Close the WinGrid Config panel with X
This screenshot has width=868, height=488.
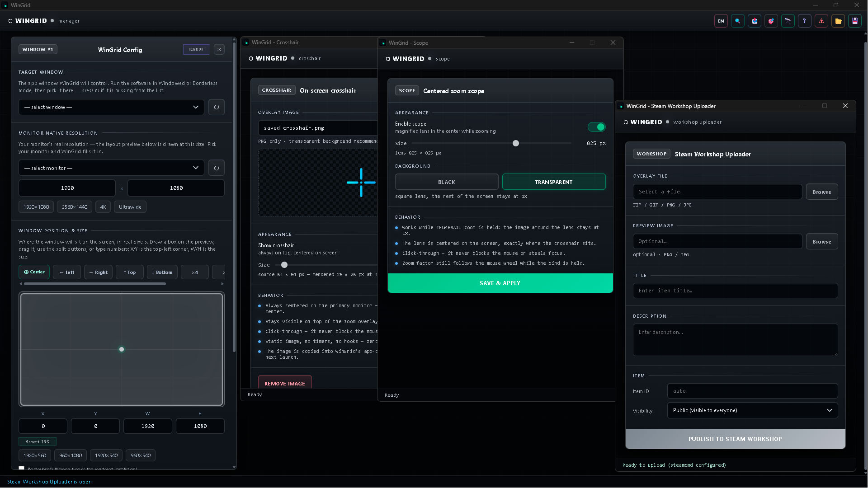(219, 49)
